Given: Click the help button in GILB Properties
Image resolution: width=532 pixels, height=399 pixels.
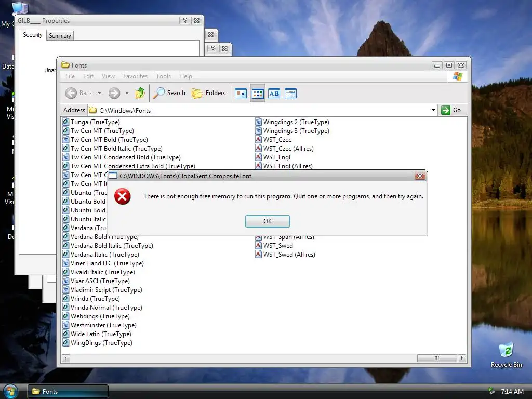Looking at the screenshot, I should pos(184,21).
